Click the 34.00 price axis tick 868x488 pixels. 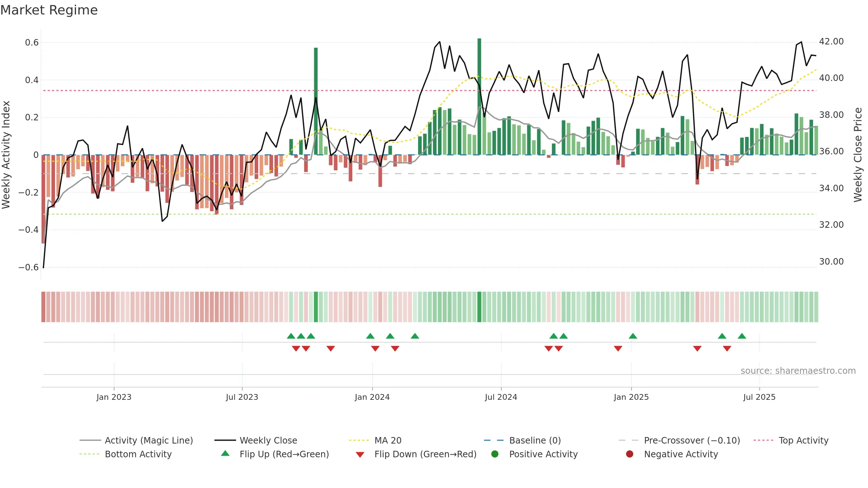click(x=831, y=188)
